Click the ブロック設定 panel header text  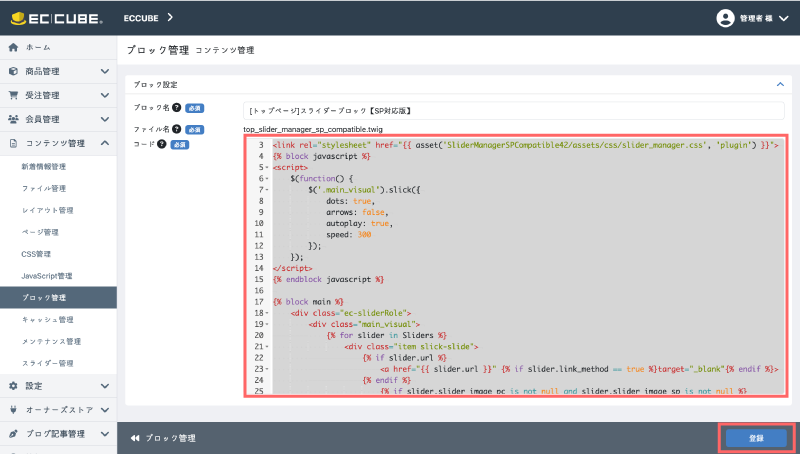point(156,85)
